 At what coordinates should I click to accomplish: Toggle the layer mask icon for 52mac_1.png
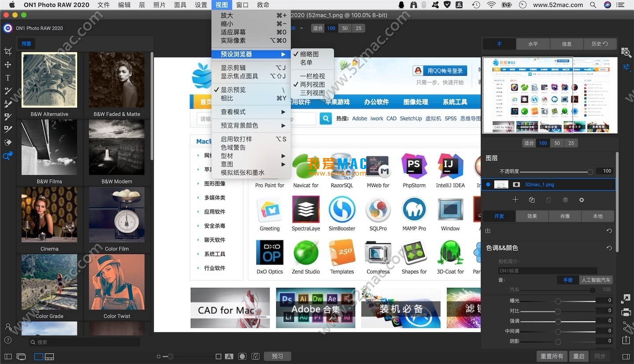516,185
